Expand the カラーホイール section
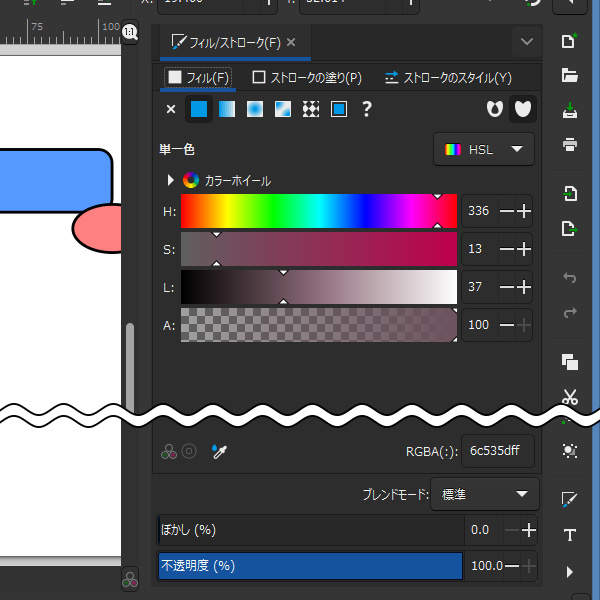The width and height of the screenshot is (600, 600). [x=171, y=181]
